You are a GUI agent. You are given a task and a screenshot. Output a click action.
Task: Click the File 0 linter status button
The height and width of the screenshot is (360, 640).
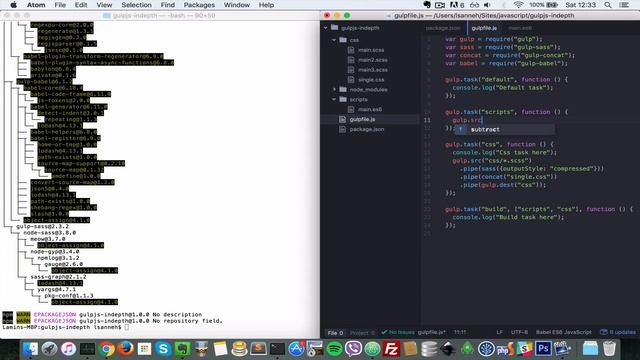tap(335, 333)
